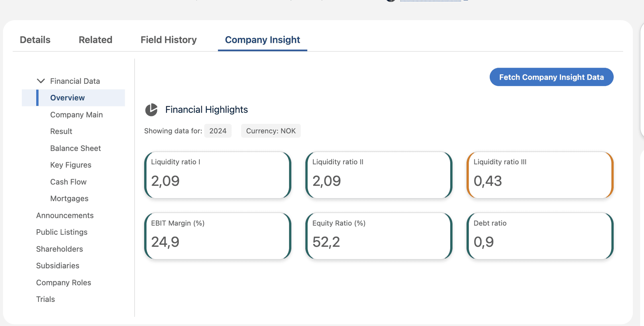Screen dimensions: 644x326
Task: Open Announcements from the sidebar
Action: coord(65,215)
